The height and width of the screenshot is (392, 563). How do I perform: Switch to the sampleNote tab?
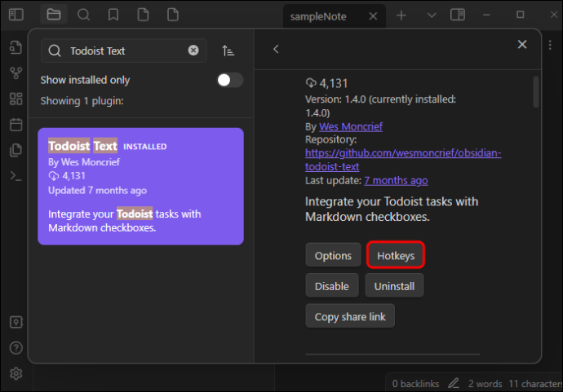point(318,16)
